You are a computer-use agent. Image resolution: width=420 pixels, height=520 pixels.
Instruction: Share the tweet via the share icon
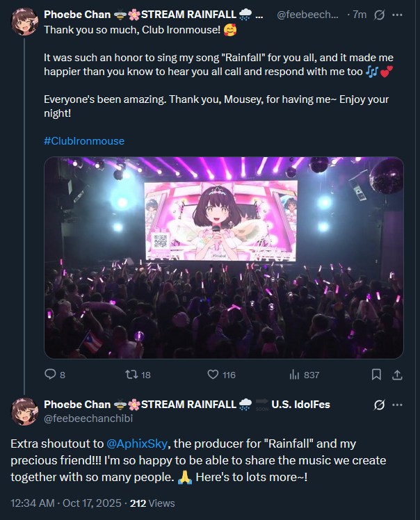[397, 375]
